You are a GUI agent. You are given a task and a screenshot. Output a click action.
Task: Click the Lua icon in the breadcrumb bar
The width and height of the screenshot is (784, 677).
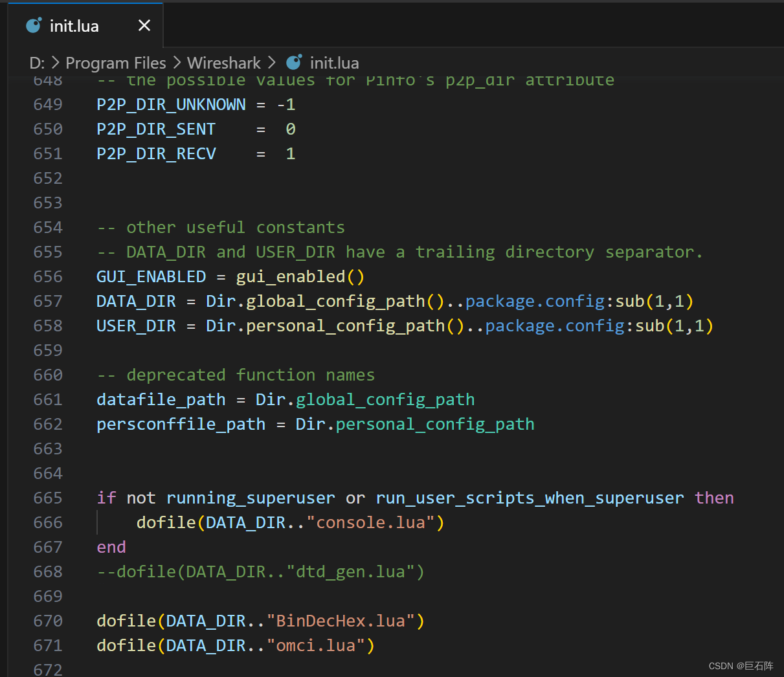294,62
